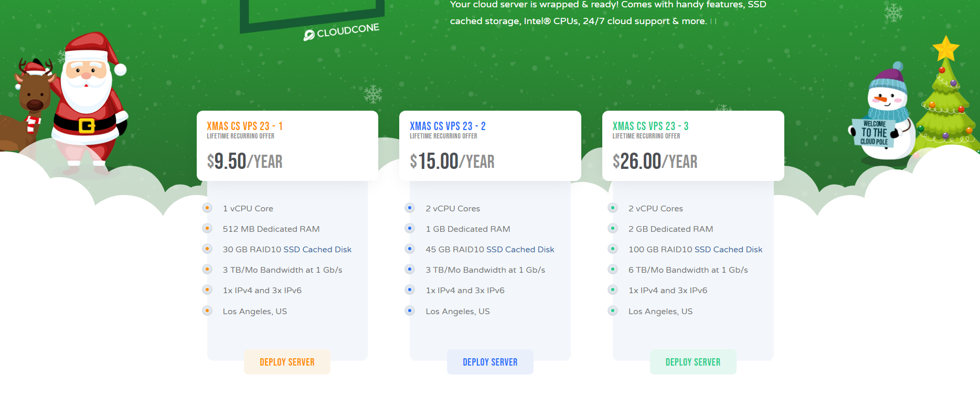The image size is (980, 396).
Task: Click Lifetime Recurring Offer under VPS 23 - 1
Action: click(x=240, y=136)
